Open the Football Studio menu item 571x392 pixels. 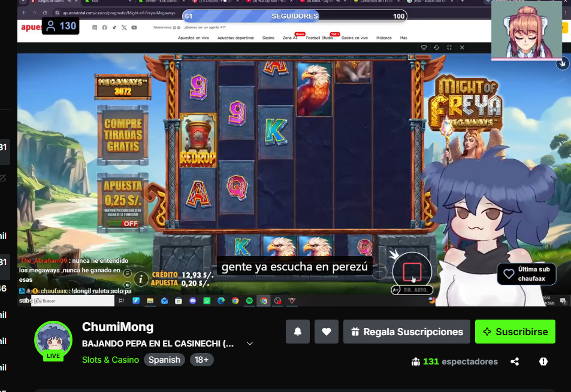pyautogui.click(x=319, y=38)
